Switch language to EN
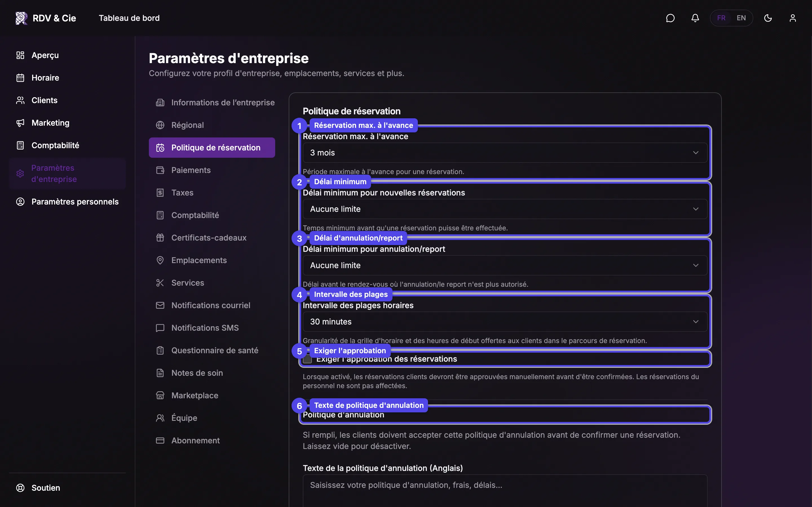Viewport: 812px width, 507px height. tap(741, 18)
